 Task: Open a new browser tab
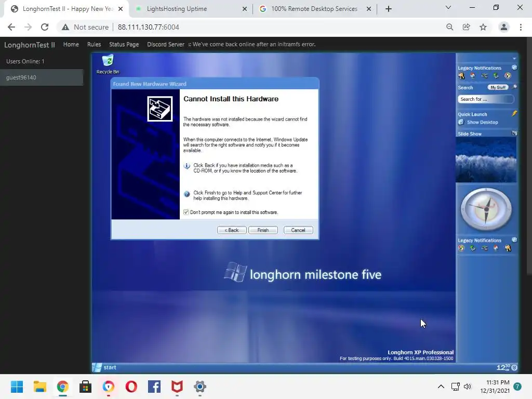(389, 9)
